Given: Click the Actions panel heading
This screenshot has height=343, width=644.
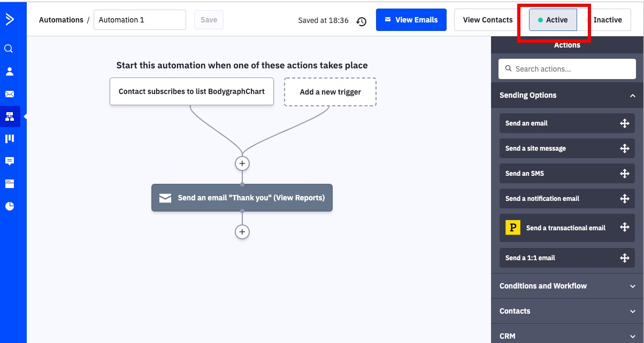Looking at the screenshot, I should [567, 45].
